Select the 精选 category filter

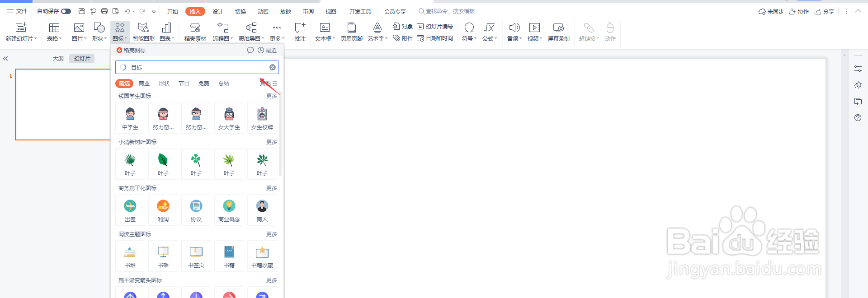point(124,84)
